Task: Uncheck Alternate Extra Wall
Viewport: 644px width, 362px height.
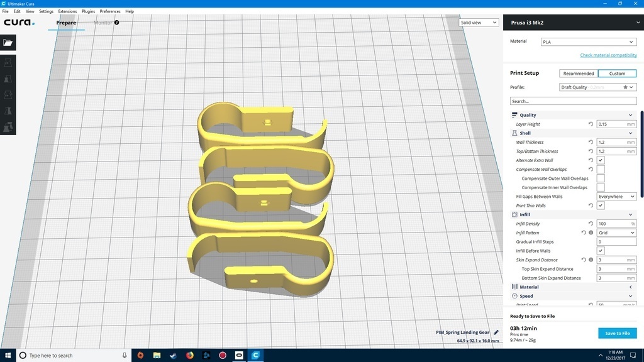Action: 601,160
